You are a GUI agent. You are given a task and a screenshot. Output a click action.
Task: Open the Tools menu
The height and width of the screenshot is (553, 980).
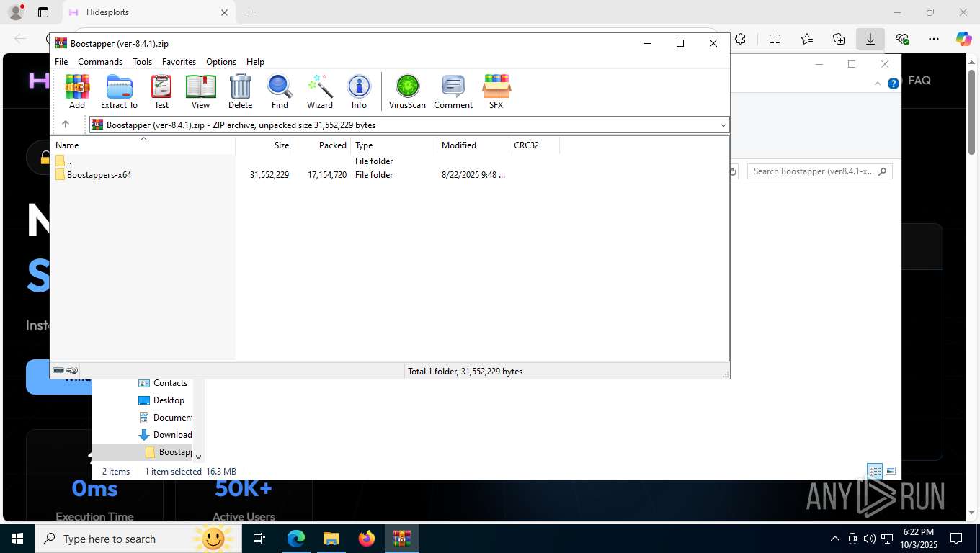coord(142,62)
